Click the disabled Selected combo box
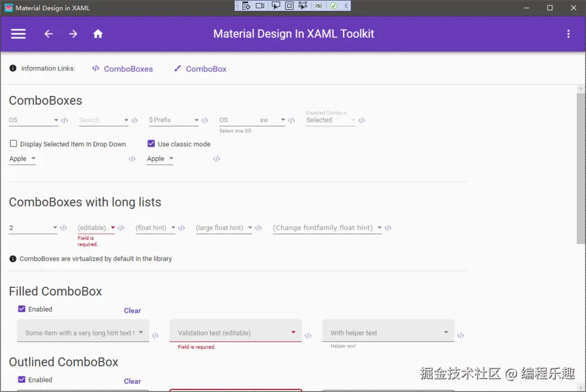The image size is (586, 392). click(330, 120)
